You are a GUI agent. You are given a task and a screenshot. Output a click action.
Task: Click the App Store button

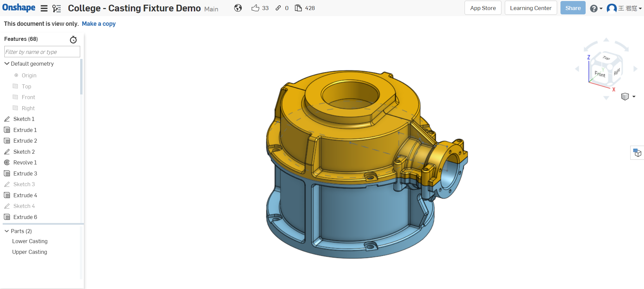click(483, 8)
